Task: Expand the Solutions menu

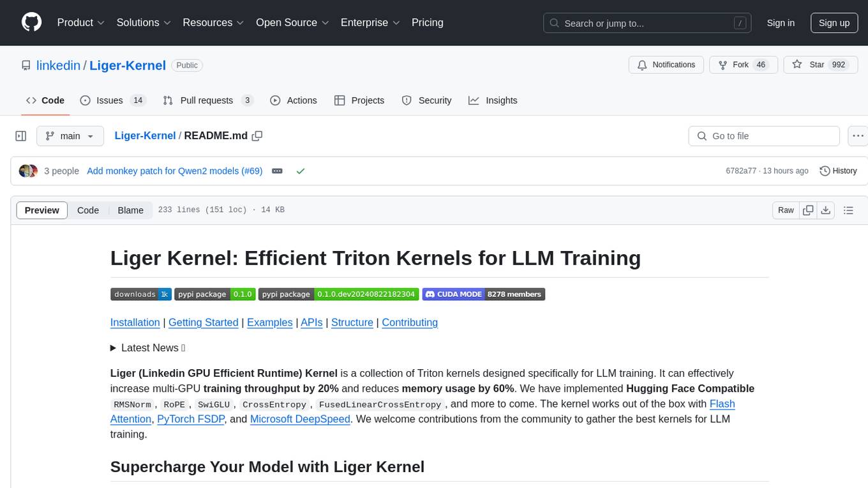Action: coord(144,22)
